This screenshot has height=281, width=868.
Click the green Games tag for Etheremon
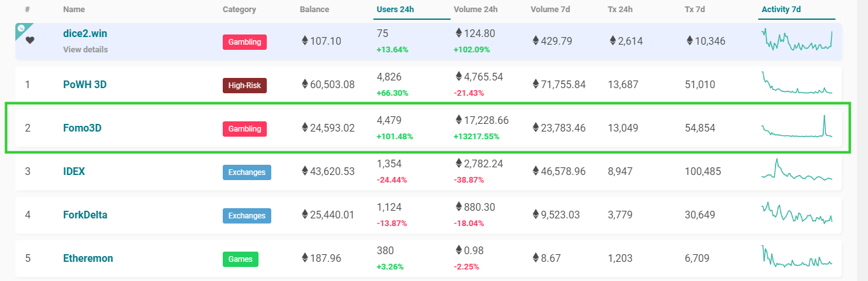(x=241, y=259)
